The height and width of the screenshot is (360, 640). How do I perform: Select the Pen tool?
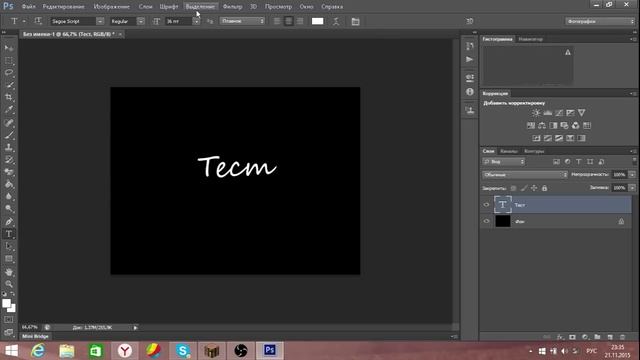click(x=9, y=222)
